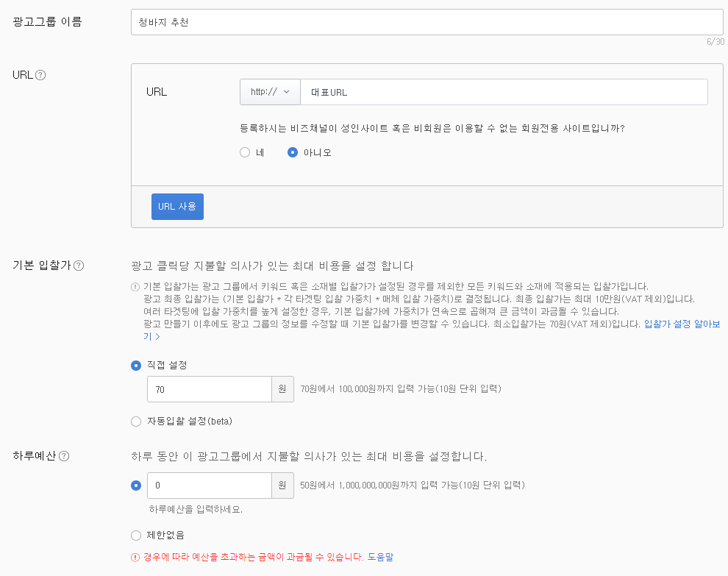This screenshot has width=728, height=576.
Task: Open the 기본 입찰가 help icon
Action: (x=79, y=266)
